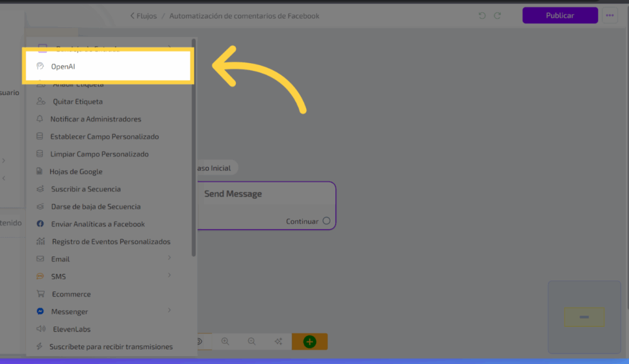
Task: Click the Facebook icon beside Enviar Analíticas
Action: tap(41, 224)
